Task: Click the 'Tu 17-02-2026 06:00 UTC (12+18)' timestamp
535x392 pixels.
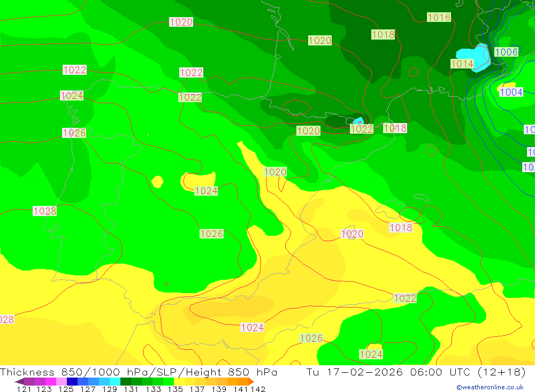Action: click(x=416, y=372)
